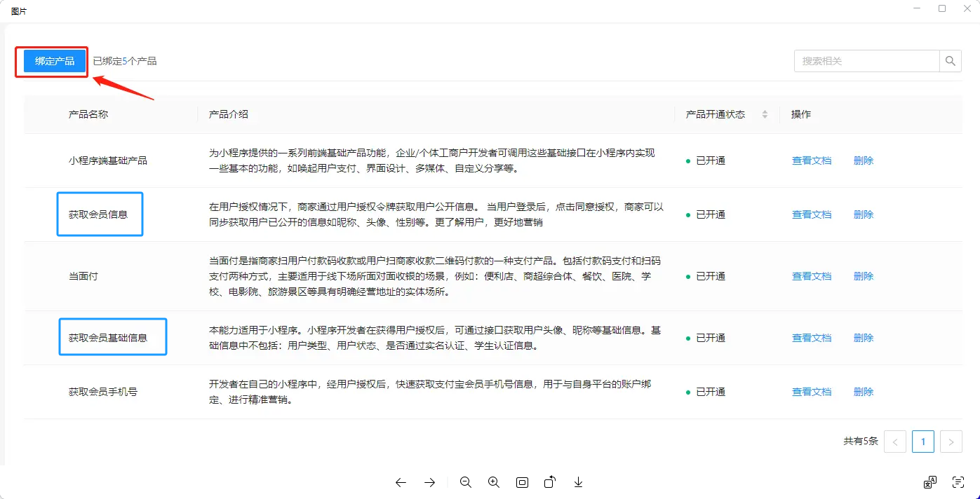980x499 pixels.
Task: Click the extract text (OCR) icon
Action: (x=958, y=482)
